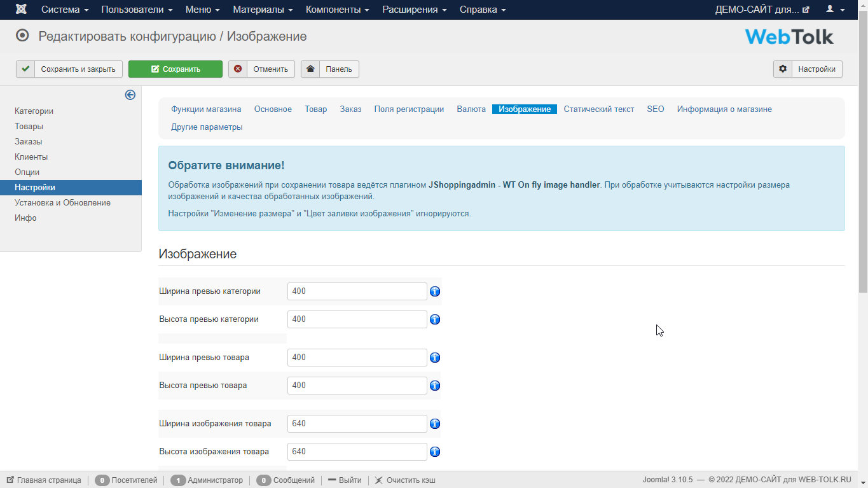Open the Система dropdown menu

tap(65, 10)
